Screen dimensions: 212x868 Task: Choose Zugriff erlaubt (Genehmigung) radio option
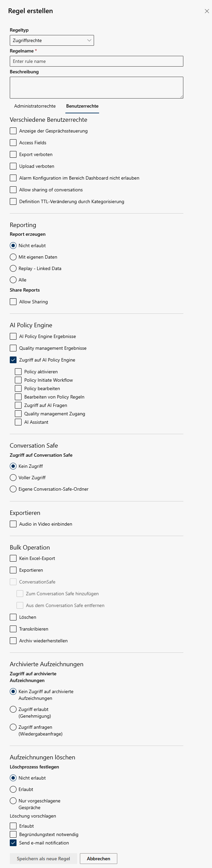[x=13, y=709]
